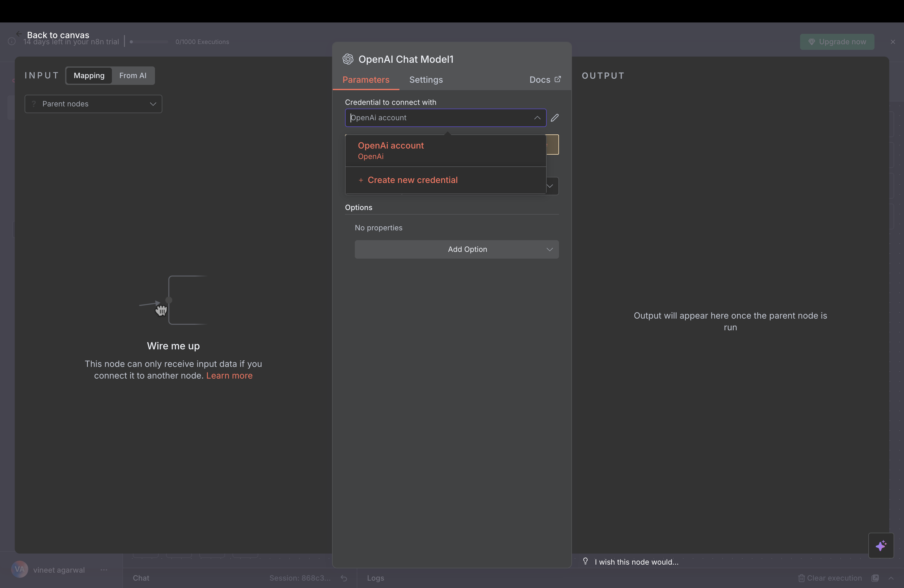Click the trash Clear execution icon
904x588 pixels.
(801, 578)
